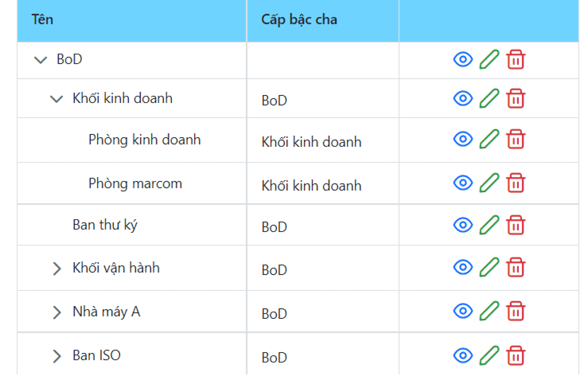Screen dimensions: 588x380
Task: Click eye icon for Phòng marcom
Action: pos(463,183)
